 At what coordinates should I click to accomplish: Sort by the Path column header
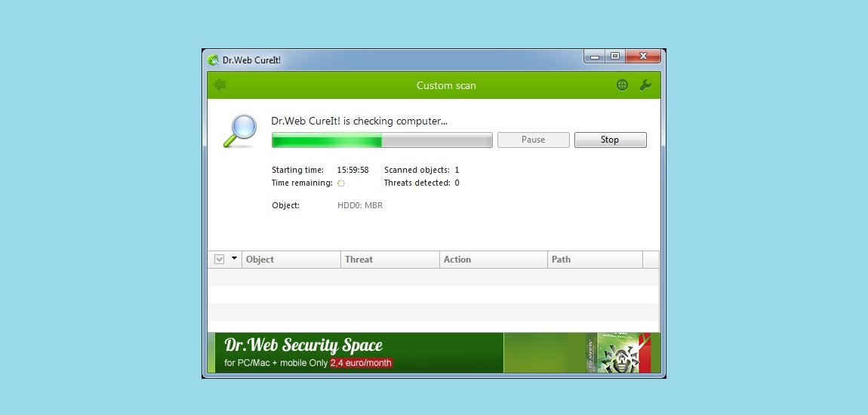(x=596, y=260)
